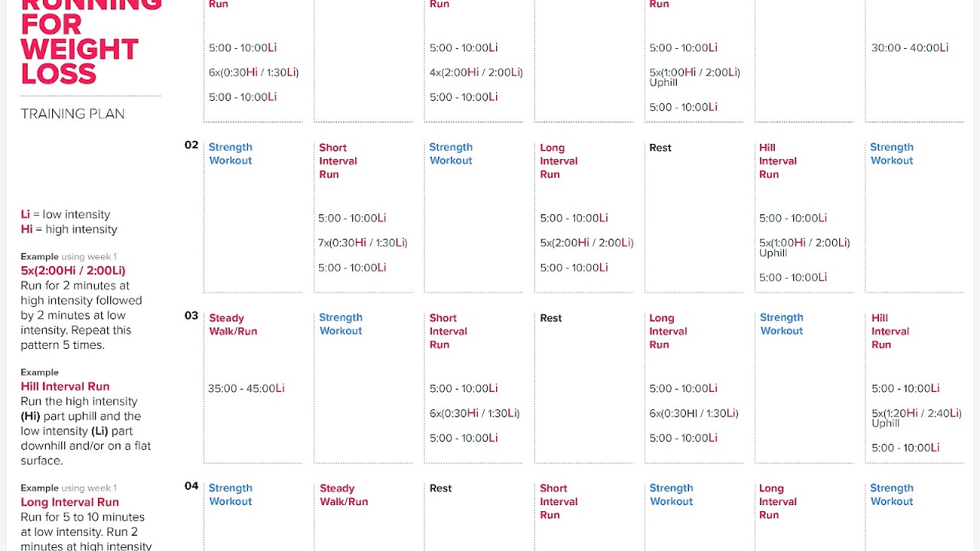Click the week 04 row number

(191, 486)
